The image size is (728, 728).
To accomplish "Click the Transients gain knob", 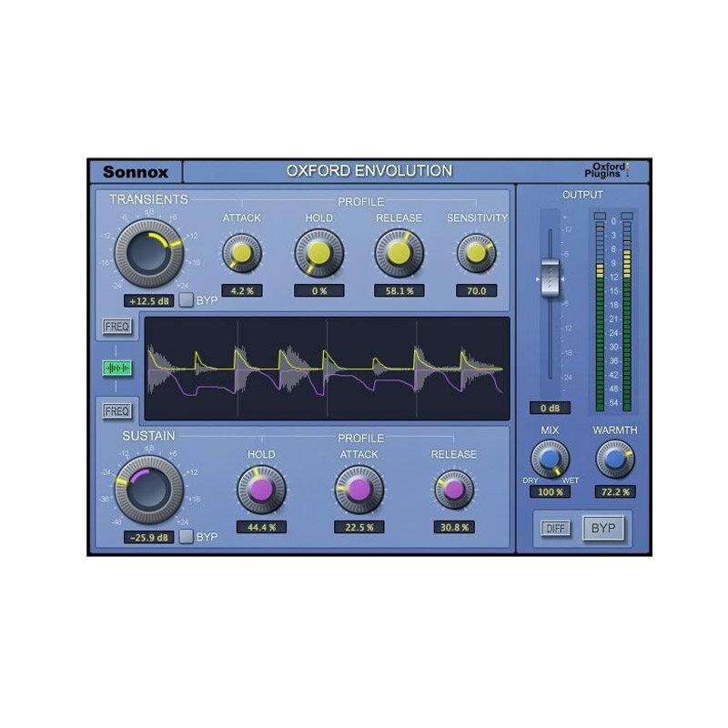I will pyautogui.click(x=149, y=254).
